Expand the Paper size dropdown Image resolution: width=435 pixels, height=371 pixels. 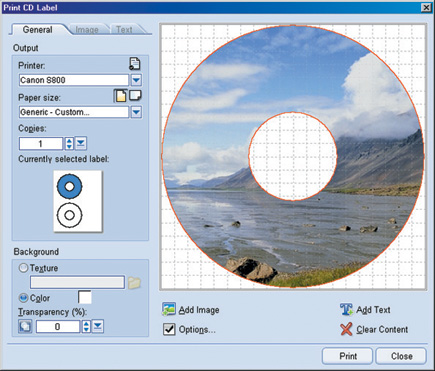click(136, 112)
